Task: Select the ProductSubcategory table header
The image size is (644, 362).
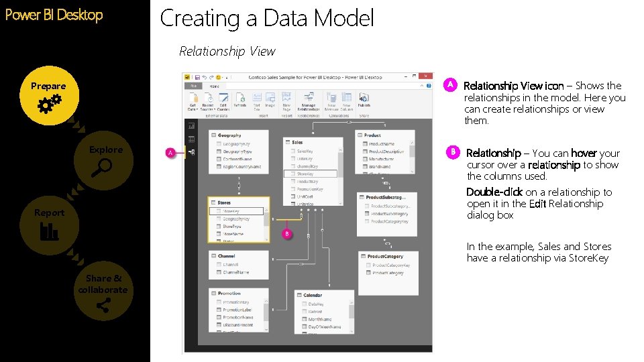Action: pos(387,197)
